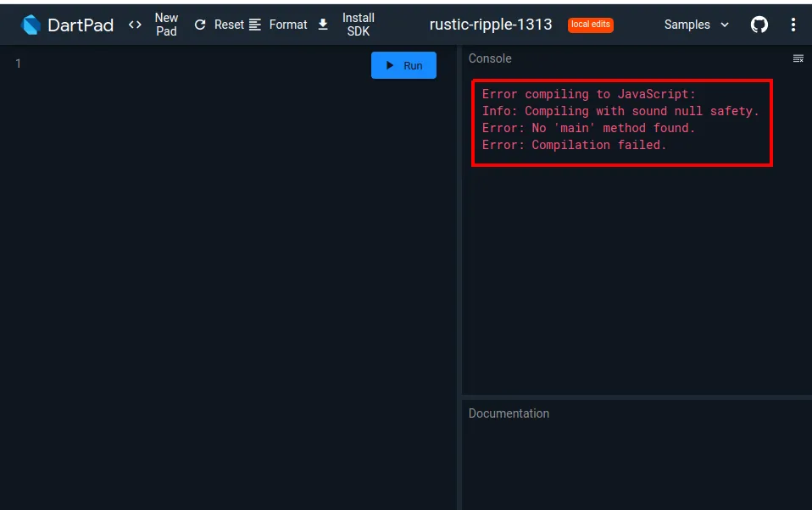Click 'Error: Compilation failed.' text
Screen dimensions: 812x510
click(574, 145)
